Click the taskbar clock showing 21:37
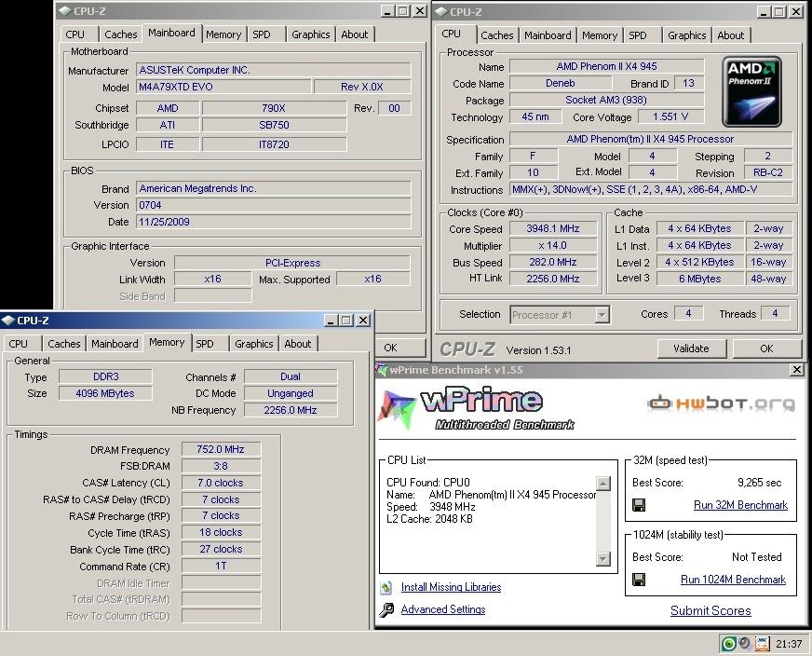This screenshot has width=812, height=656. click(789, 644)
